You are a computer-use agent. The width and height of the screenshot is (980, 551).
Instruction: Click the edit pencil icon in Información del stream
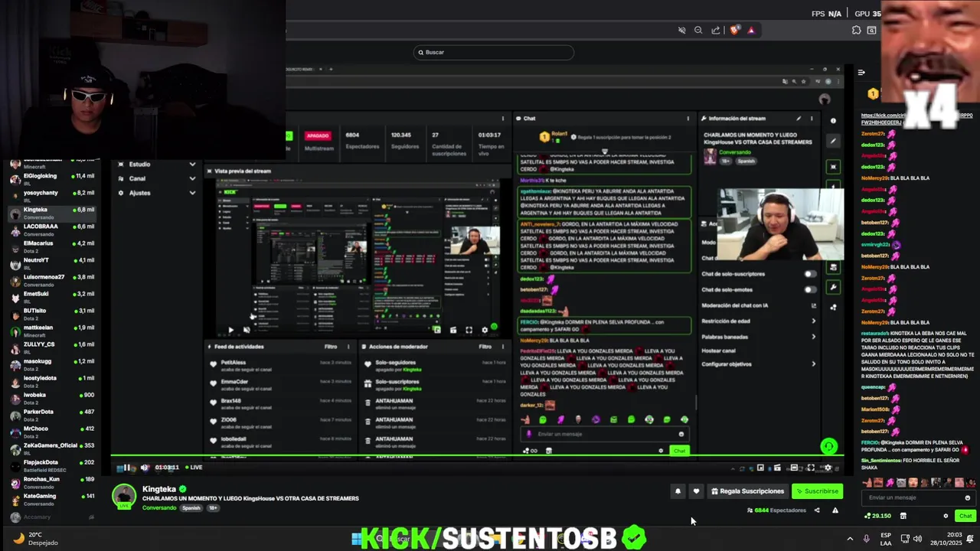click(x=799, y=119)
